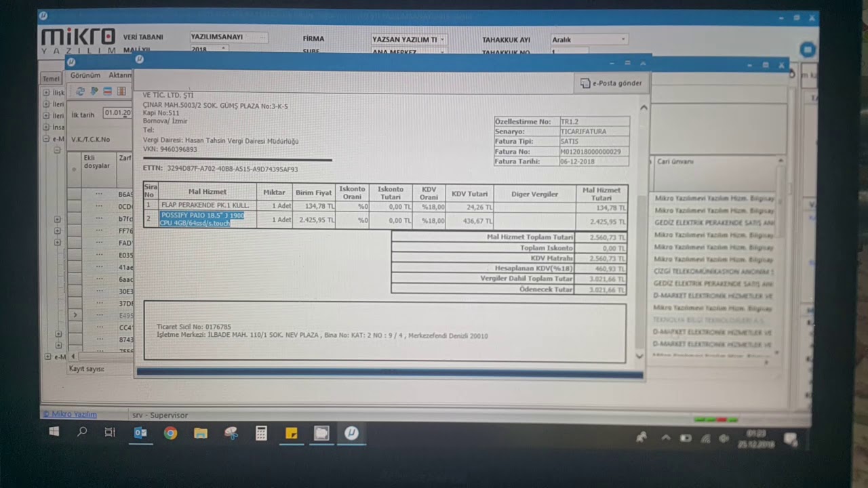Open the Mikro Yazılım link in status bar

click(x=70, y=414)
